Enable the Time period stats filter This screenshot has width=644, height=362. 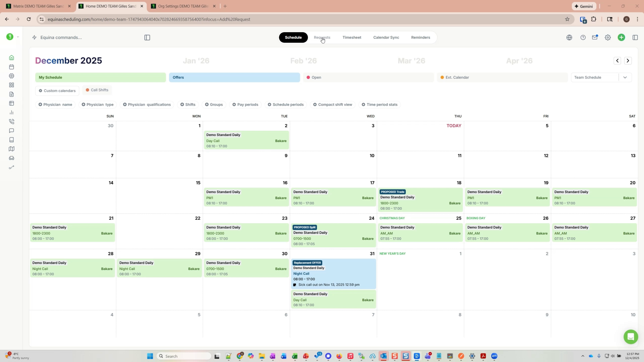pos(380,104)
